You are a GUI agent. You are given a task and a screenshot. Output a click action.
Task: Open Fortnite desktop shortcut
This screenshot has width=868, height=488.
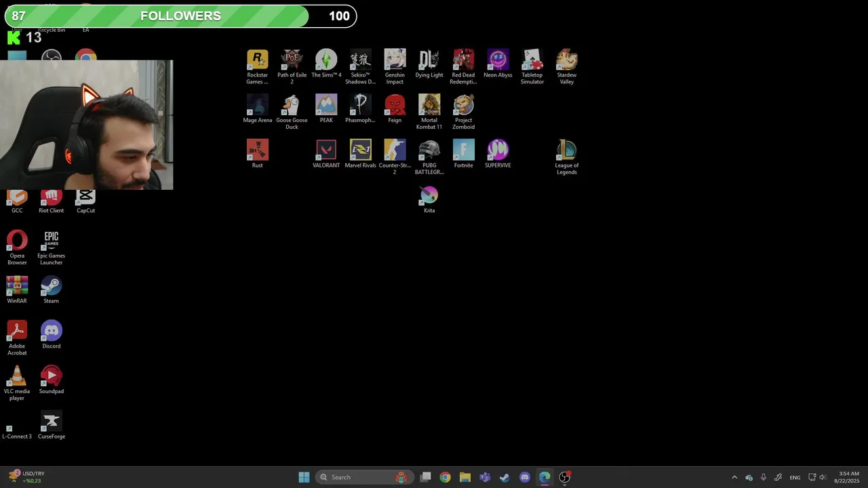coord(463,154)
